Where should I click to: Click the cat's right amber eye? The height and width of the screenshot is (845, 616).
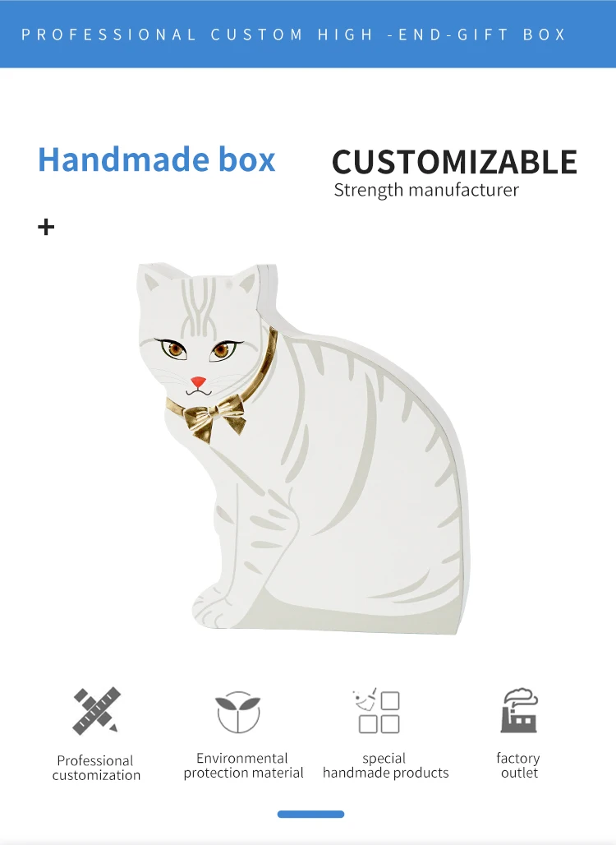point(222,351)
